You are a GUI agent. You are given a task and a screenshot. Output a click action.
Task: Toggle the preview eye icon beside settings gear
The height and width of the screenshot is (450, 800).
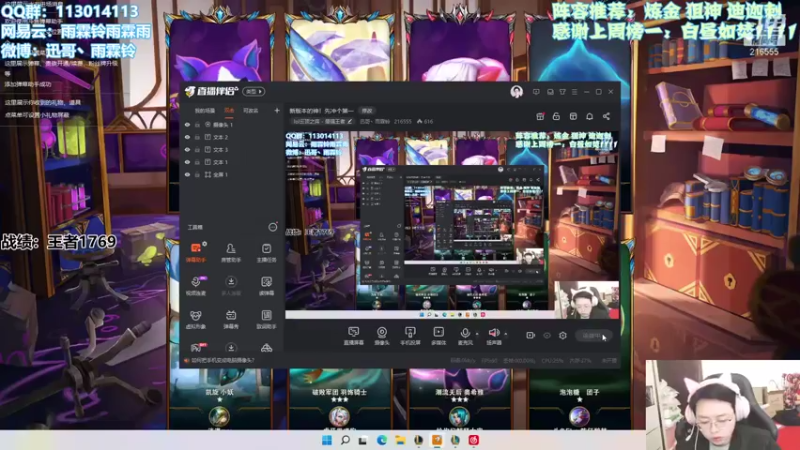pyautogui.click(x=546, y=335)
